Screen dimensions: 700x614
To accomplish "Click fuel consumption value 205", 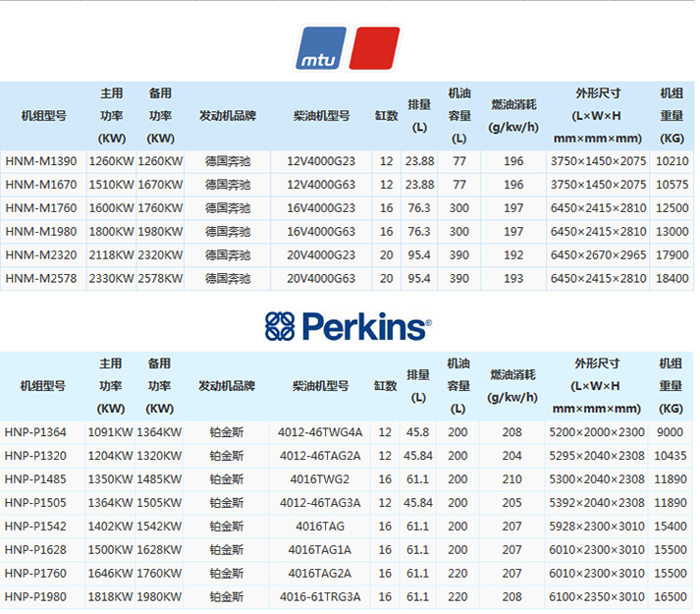I will [x=512, y=503].
